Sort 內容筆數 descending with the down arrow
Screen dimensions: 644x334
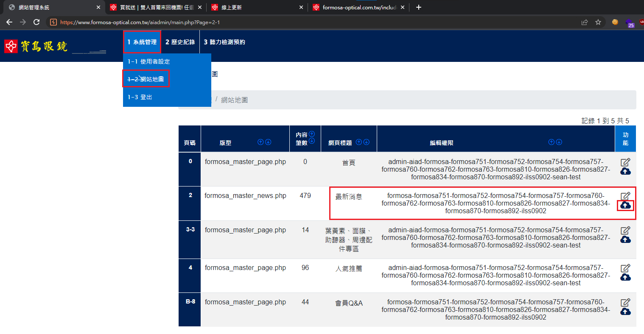(x=312, y=141)
